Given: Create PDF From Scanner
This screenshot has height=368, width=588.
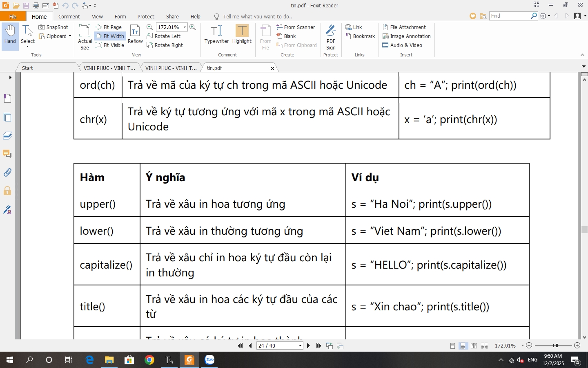Looking at the screenshot, I should click(296, 27).
